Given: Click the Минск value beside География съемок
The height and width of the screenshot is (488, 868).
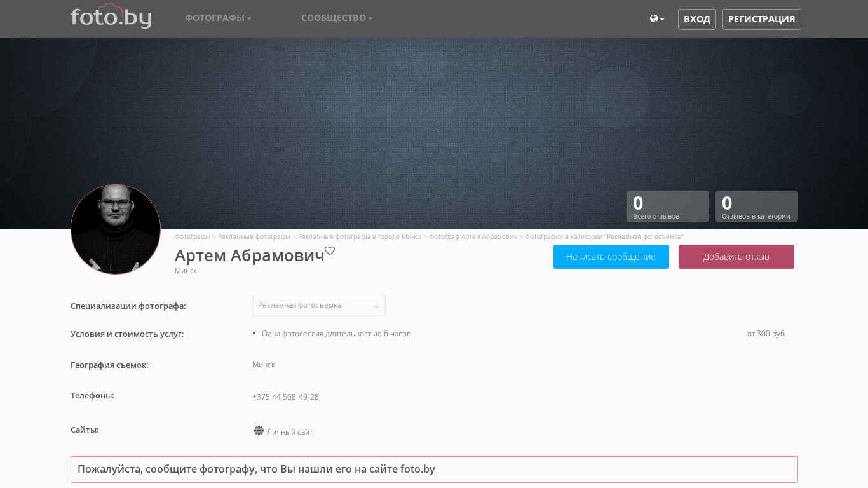Looking at the screenshot, I should point(264,365).
